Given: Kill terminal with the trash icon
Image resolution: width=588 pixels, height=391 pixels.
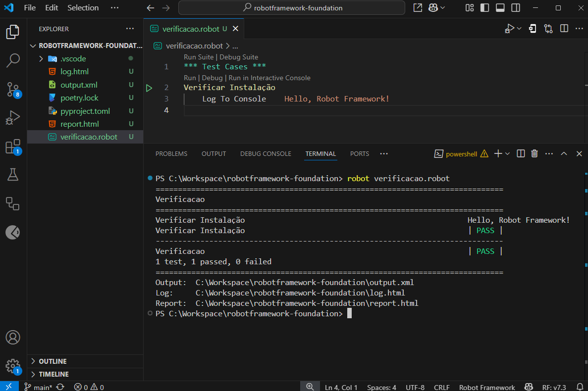Looking at the screenshot, I should coord(535,154).
